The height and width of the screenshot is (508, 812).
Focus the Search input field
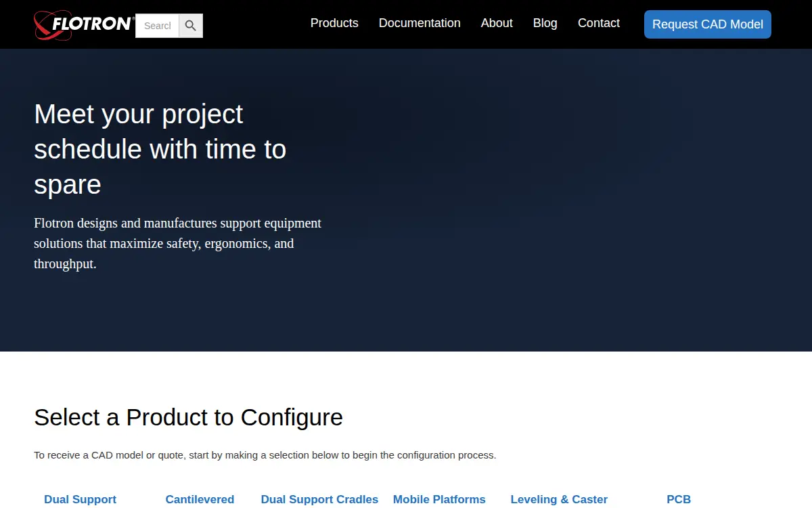click(157, 26)
